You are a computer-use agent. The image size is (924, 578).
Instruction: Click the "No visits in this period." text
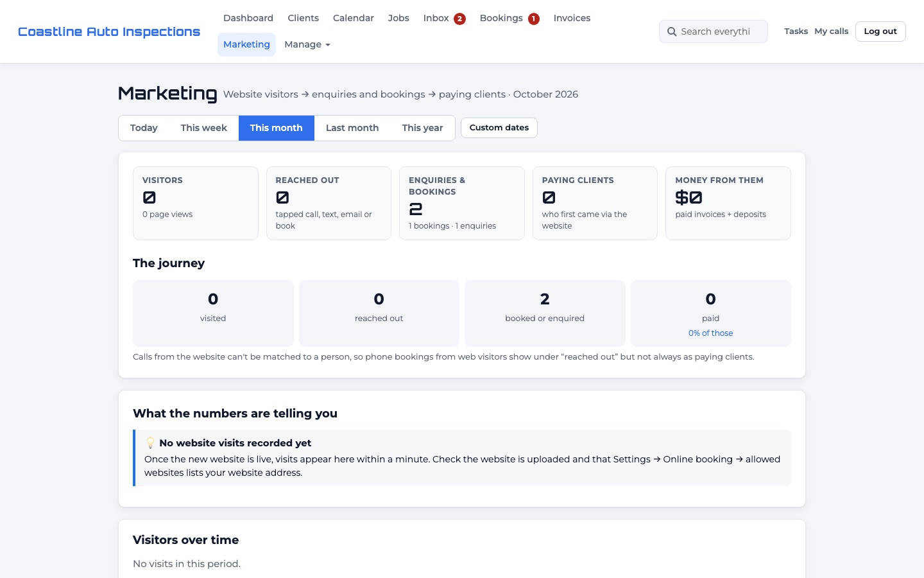187,564
